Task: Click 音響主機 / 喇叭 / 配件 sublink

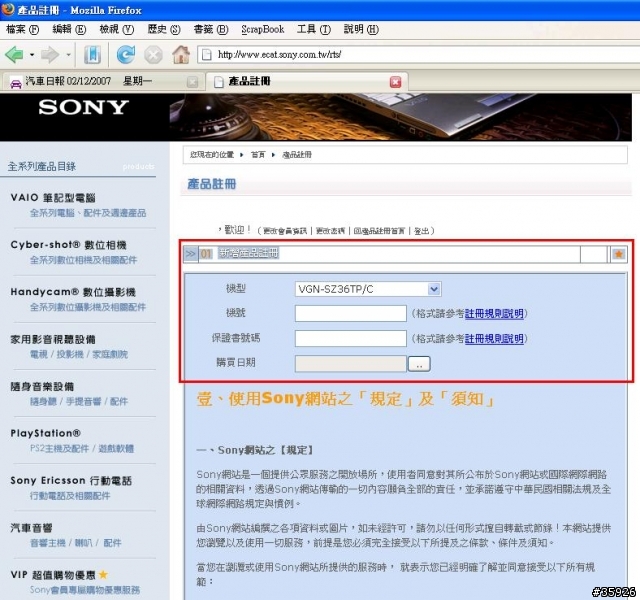Action: (x=76, y=543)
